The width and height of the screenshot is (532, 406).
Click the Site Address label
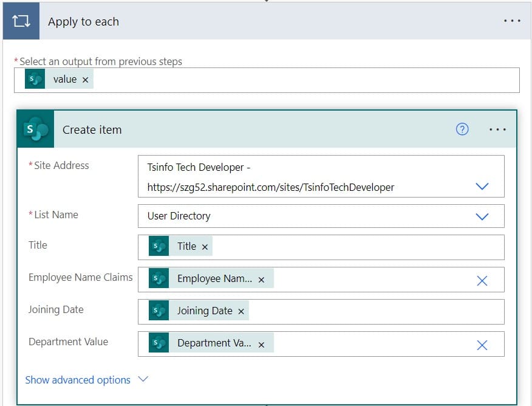61,165
